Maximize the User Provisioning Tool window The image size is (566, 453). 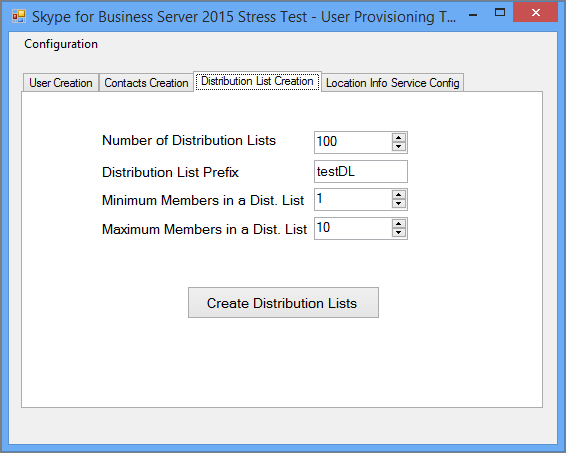[500, 13]
